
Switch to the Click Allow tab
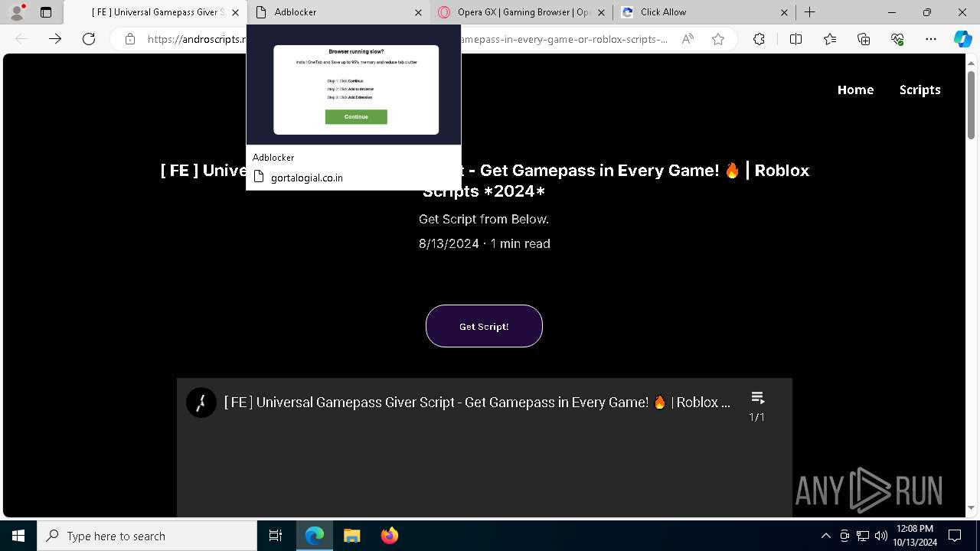[x=704, y=12]
